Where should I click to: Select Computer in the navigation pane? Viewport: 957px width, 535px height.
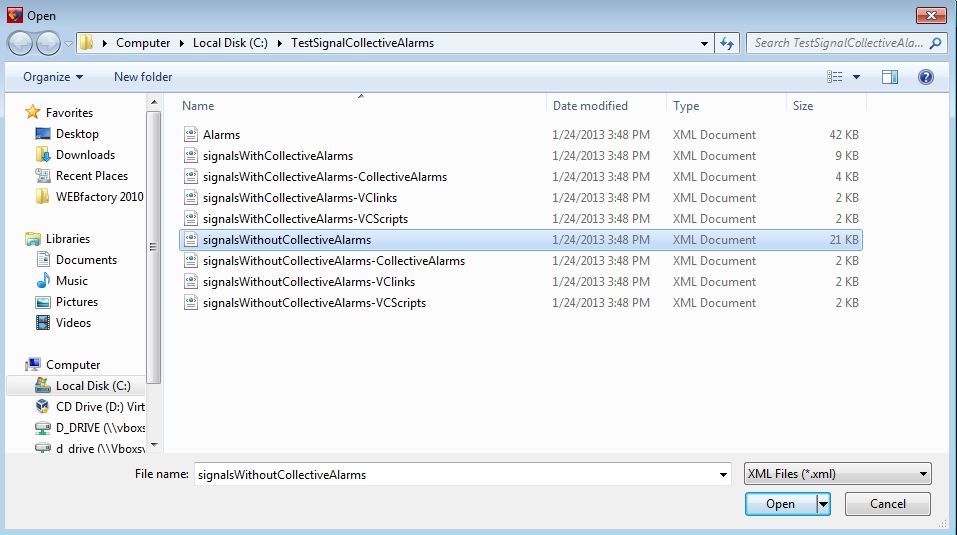coord(62,365)
